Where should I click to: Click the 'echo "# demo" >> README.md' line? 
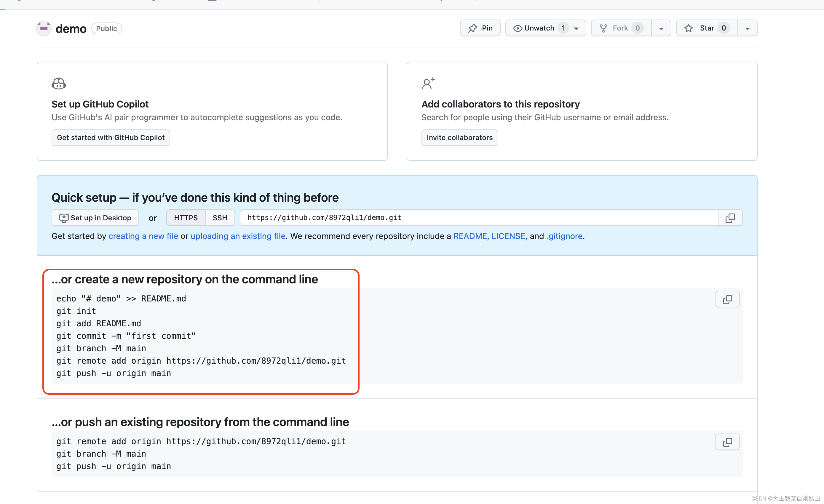coord(121,298)
